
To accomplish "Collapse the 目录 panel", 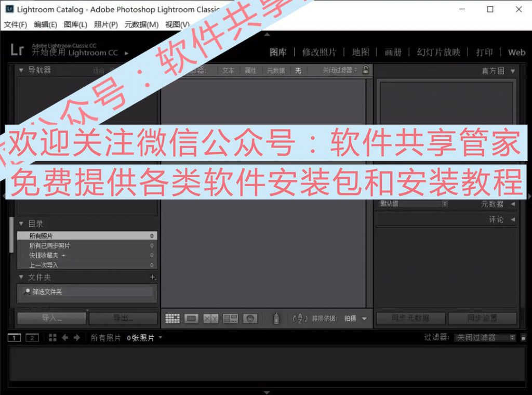I will click(x=21, y=223).
